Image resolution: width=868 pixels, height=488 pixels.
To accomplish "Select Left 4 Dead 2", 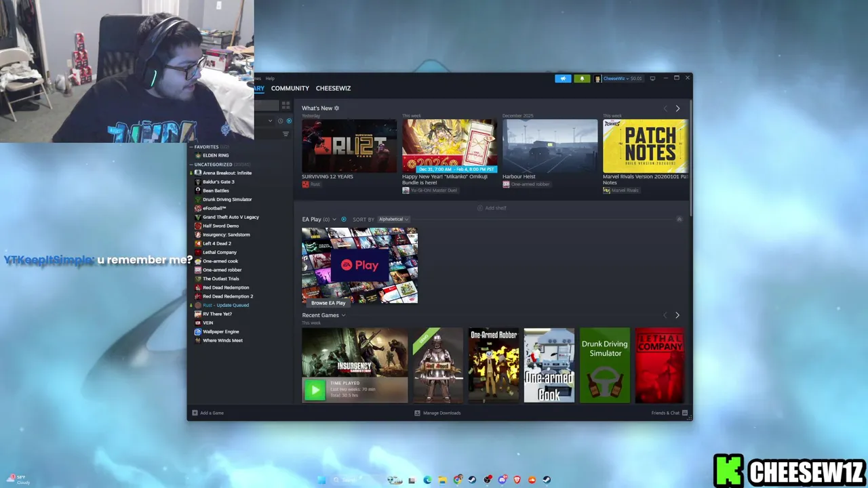I will click(216, 243).
